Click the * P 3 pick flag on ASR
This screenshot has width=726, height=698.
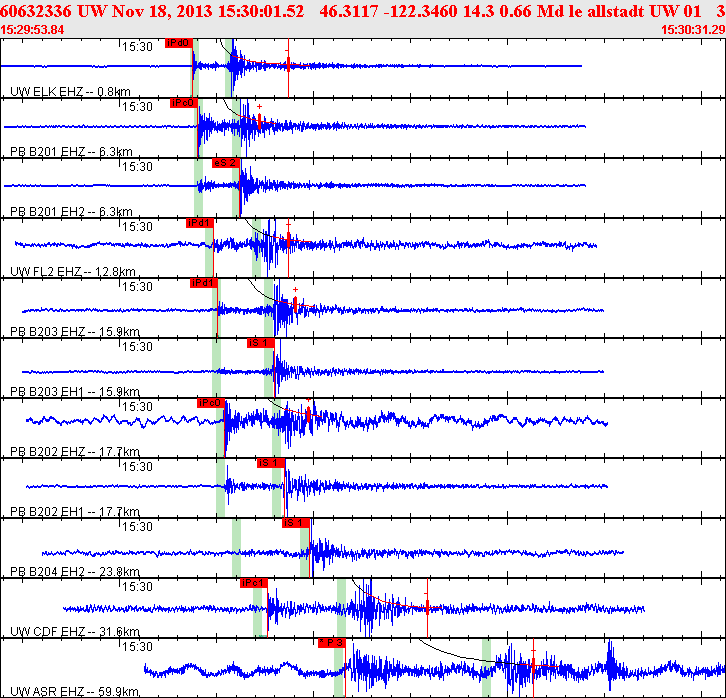332,643
